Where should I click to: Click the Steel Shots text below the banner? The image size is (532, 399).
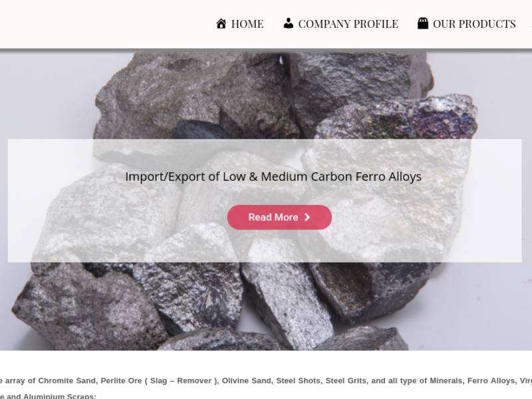[298, 380]
